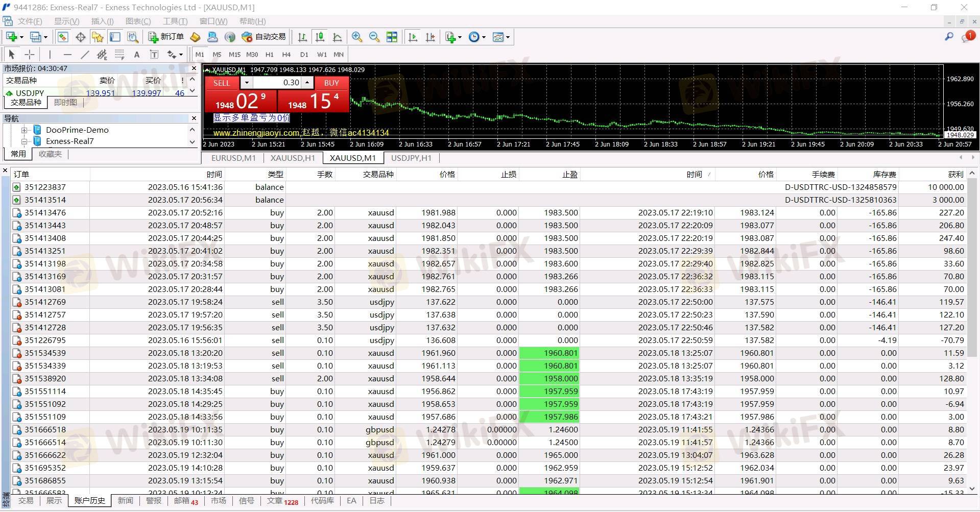Image resolution: width=980 pixels, height=512 pixels.
Task: Open the Profiles toolbar icon
Action: tap(36, 37)
